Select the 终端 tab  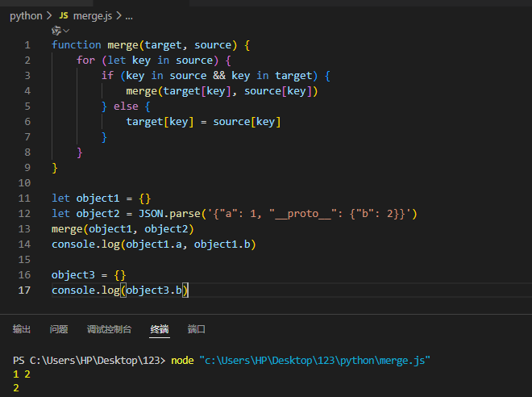coord(160,329)
